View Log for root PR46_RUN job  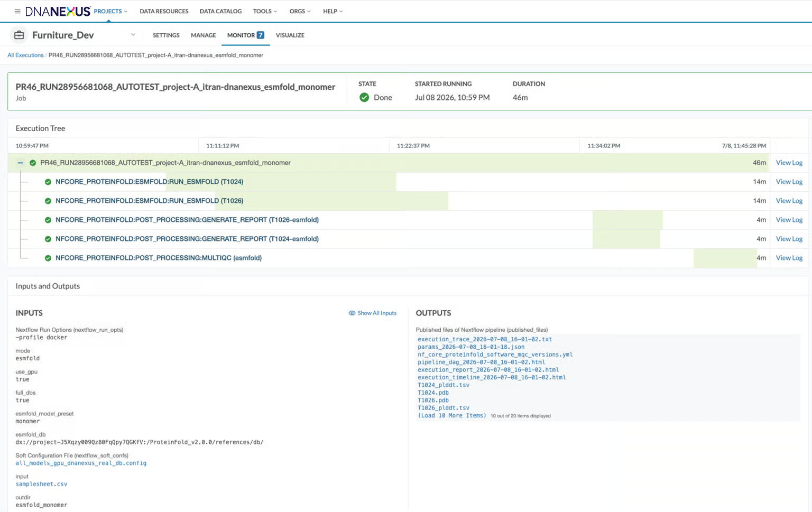789,163
